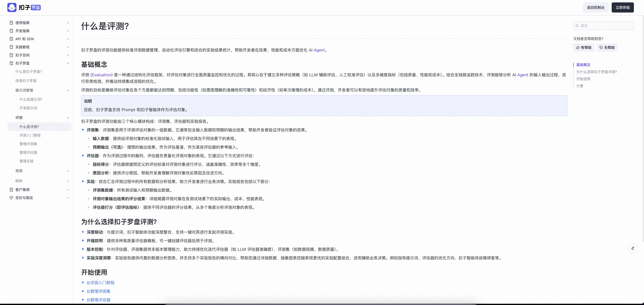The height and width of the screenshot is (305, 644).
Task: Click the Coze logo icon
Action: [12, 7]
